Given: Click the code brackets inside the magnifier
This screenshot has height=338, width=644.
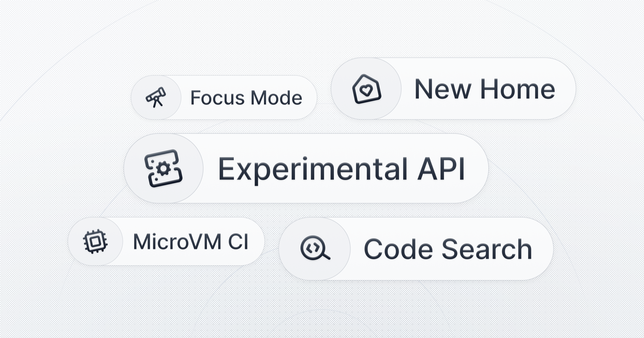Looking at the screenshot, I should pos(313,248).
